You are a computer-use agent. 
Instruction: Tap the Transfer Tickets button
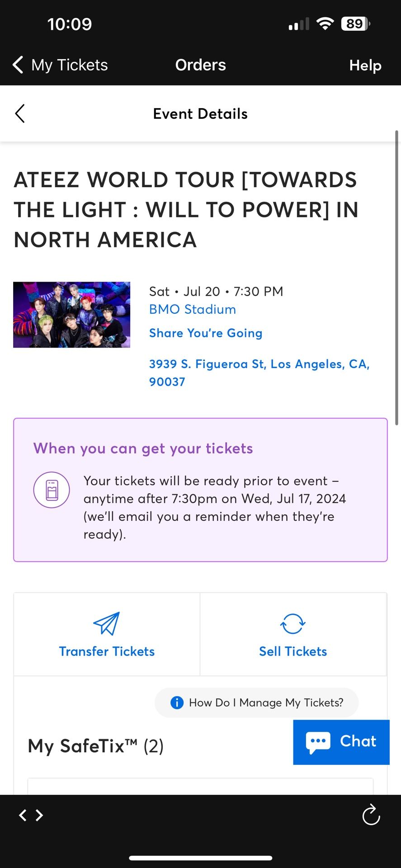pos(107,651)
